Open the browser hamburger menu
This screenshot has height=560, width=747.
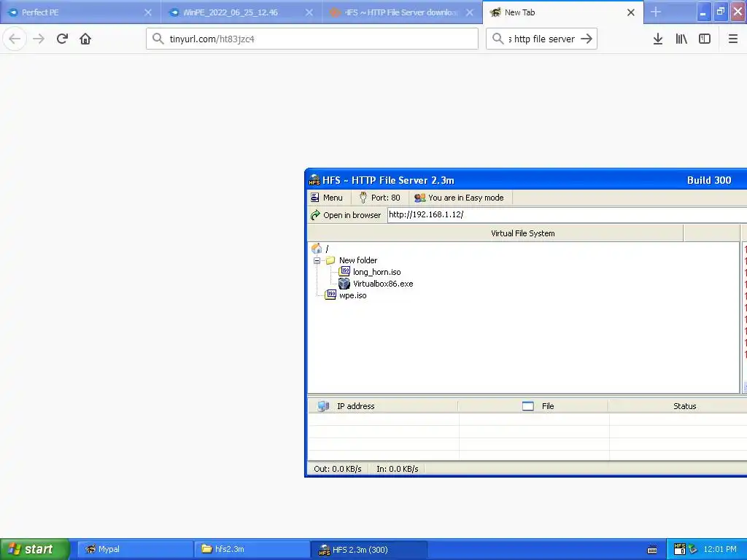(x=733, y=39)
